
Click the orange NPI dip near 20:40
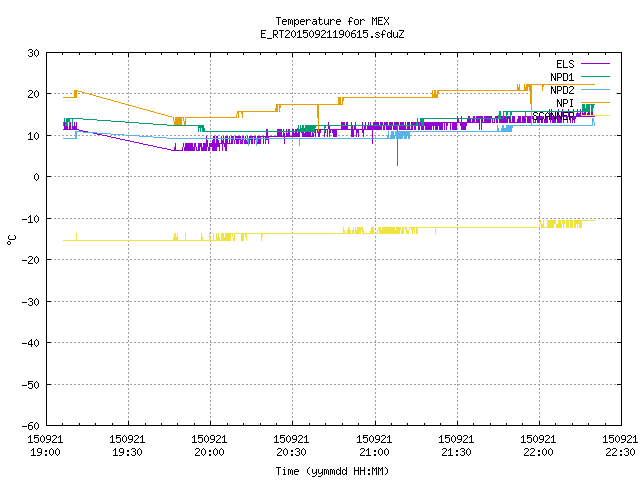coord(318,117)
